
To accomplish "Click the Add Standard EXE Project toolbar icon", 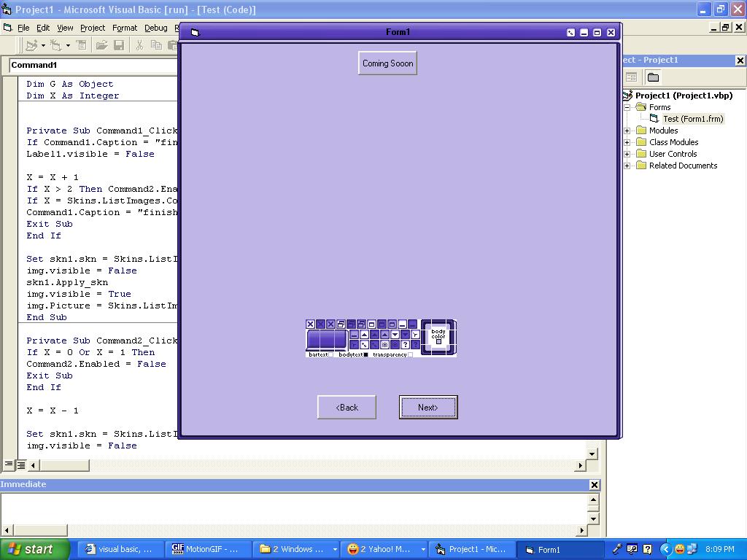I will click(x=31, y=45).
